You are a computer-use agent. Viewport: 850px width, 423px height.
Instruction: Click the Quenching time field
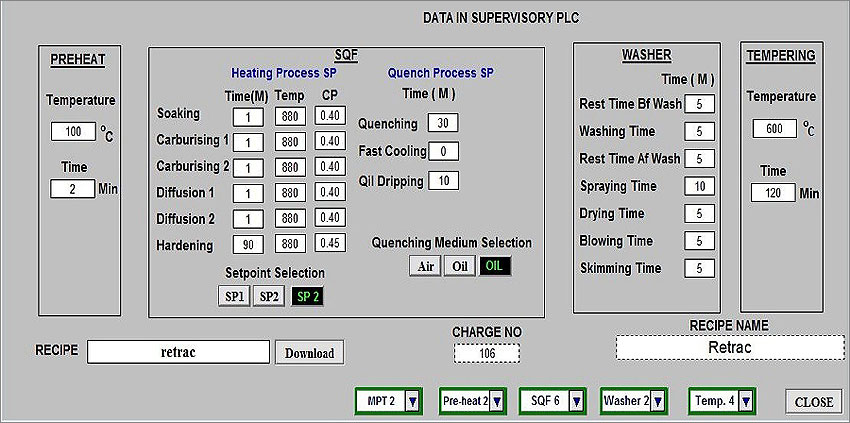[442, 123]
